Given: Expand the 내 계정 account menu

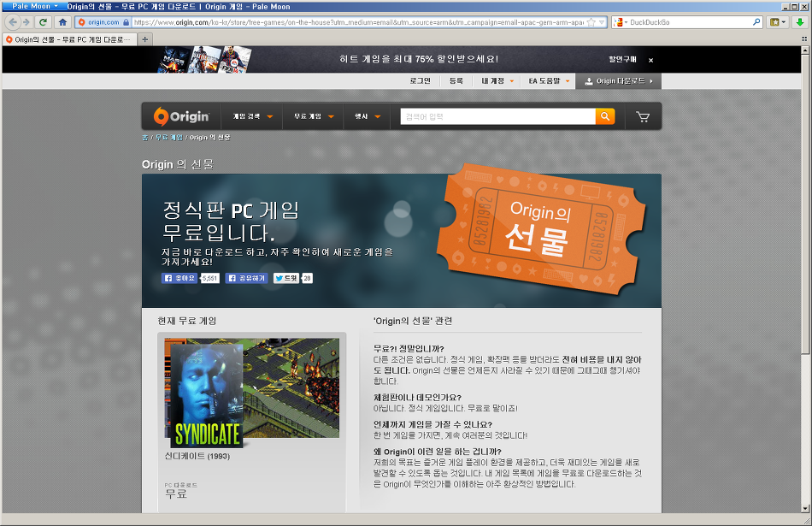Looking at the screenshot, I should pyautogui.click(x=497, y=81).
